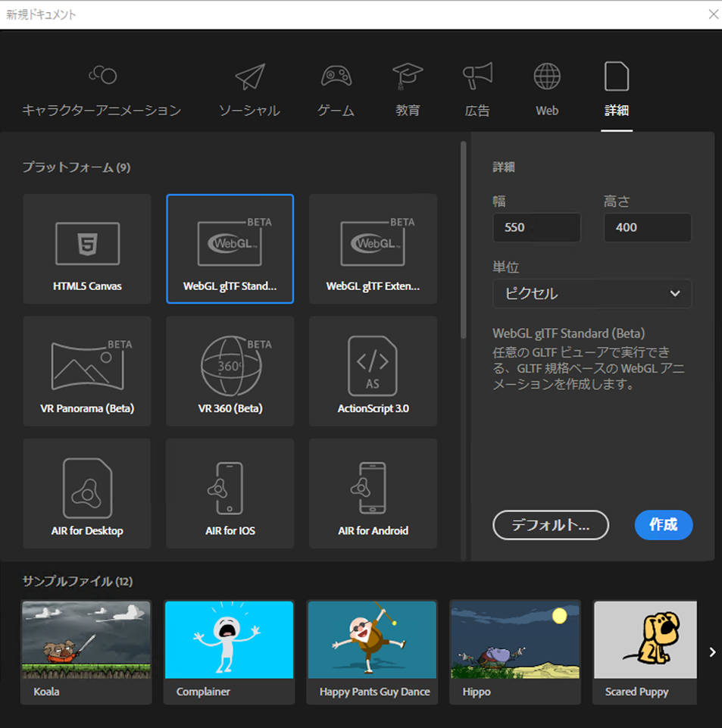Choose AIR for Desktop platform
Image resolution: width=722 pixels, height=728 pixels.
click(x=86, y=493)
